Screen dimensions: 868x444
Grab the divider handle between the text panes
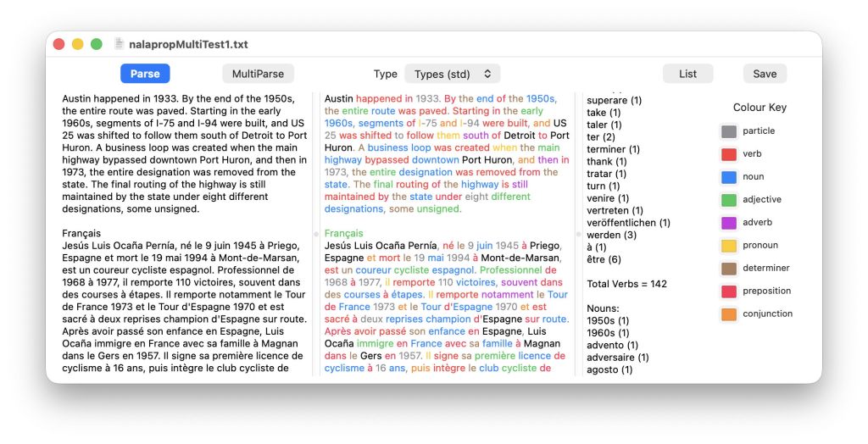317,233
